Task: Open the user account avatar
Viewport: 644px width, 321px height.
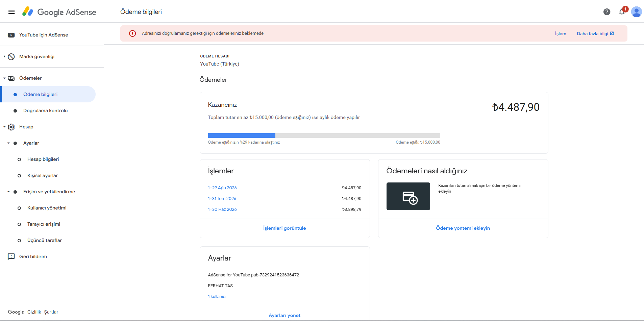Action: coord(636,12)
